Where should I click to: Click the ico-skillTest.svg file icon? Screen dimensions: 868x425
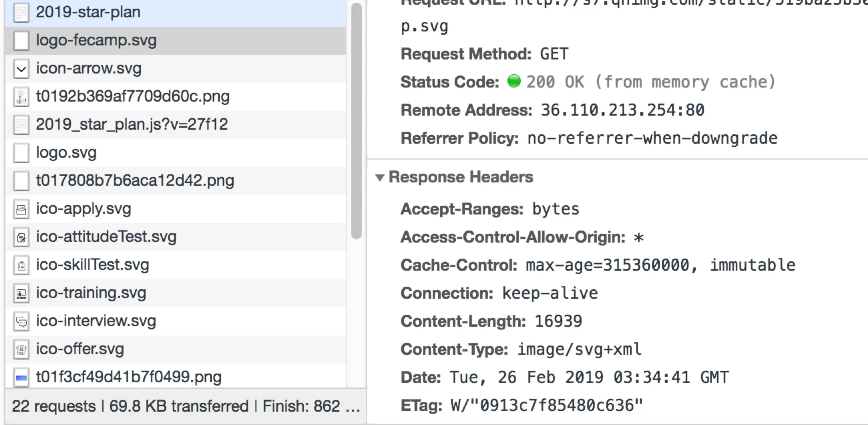[x=21, y=265]
